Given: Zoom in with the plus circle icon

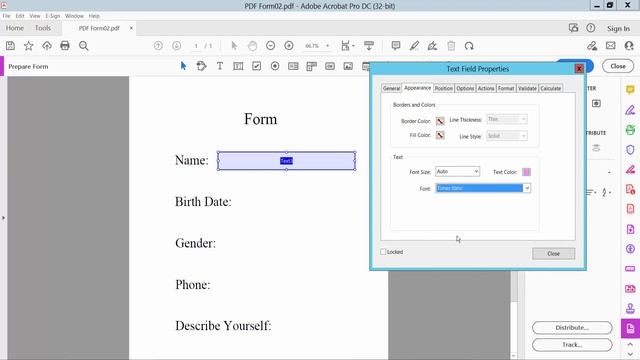Looking at the screenshot, I should coord(289,46).
